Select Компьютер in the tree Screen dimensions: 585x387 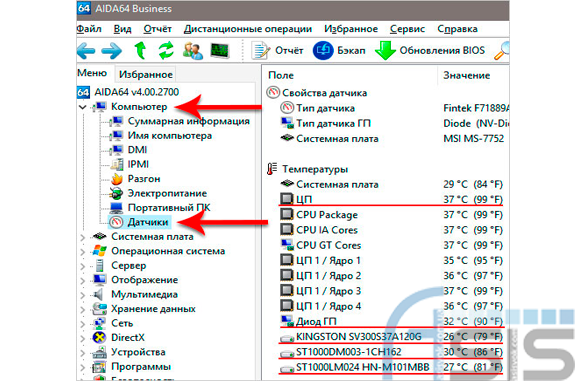(139, 107)
